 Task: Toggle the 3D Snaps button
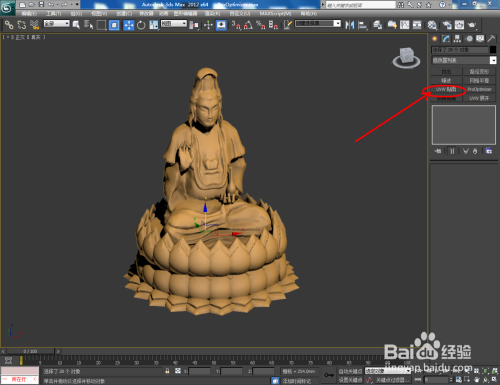(x=236, y=25)
